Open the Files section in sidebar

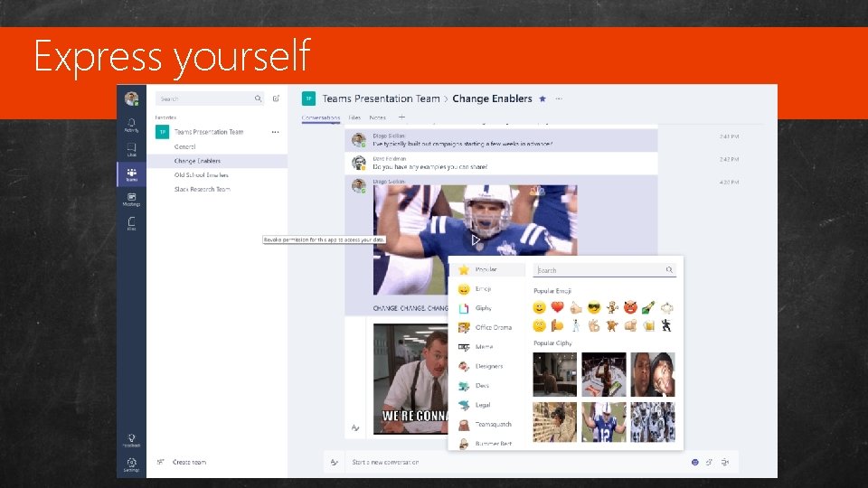(131, 223)
